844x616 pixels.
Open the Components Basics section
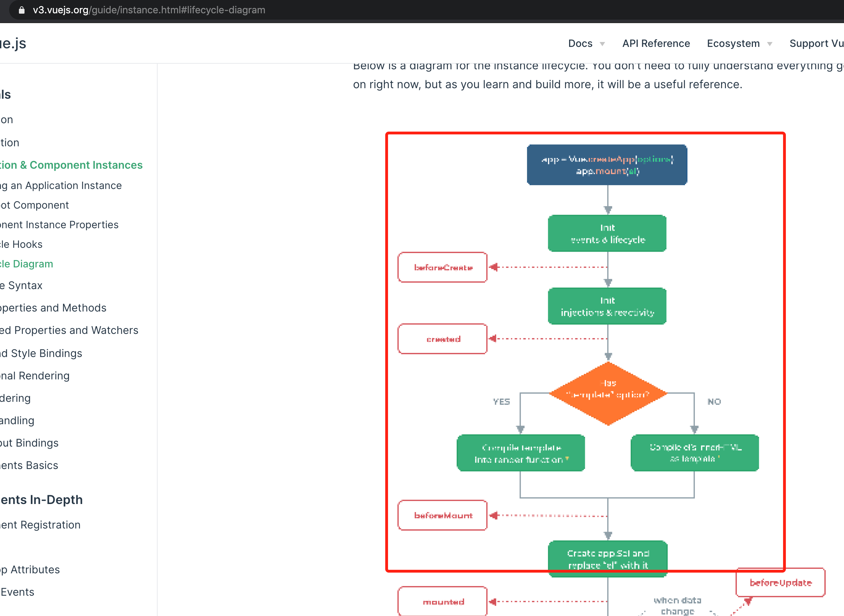[x=29, y=465]
